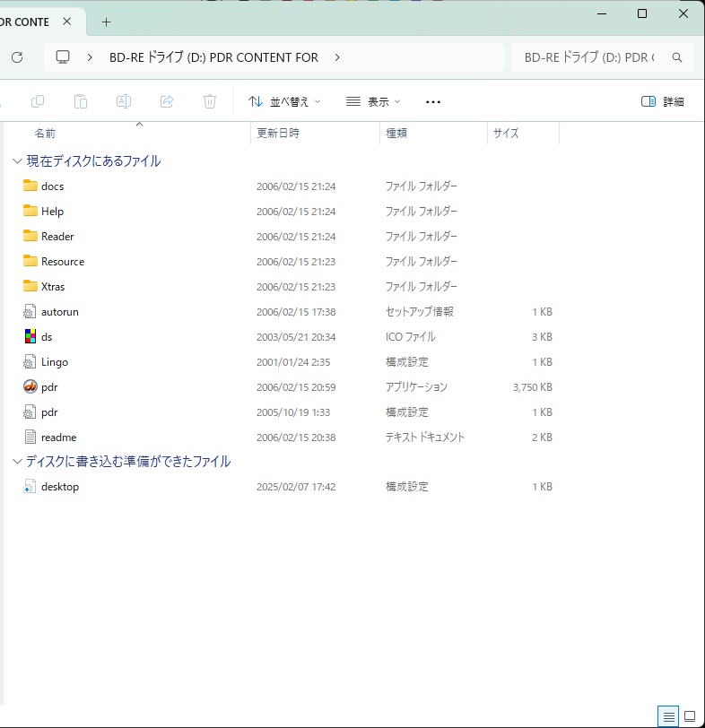Click the share icon in toolbar
The image size is (705, 728).
tap(167, 101)
